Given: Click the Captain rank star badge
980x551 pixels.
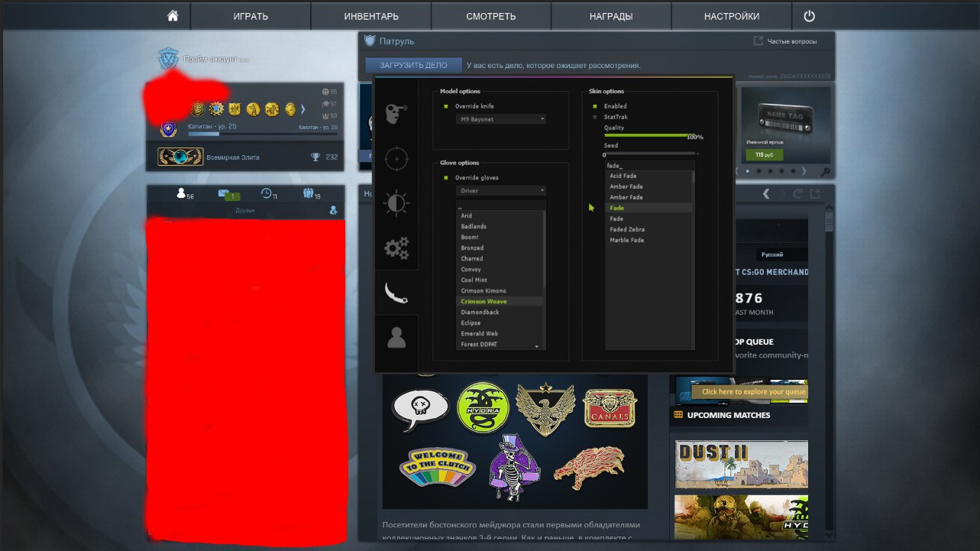Looking at the screenshot, I should [168, 129].
